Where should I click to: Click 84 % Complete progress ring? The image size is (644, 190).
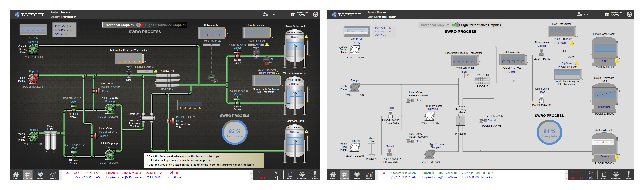[x=549, y=132]
